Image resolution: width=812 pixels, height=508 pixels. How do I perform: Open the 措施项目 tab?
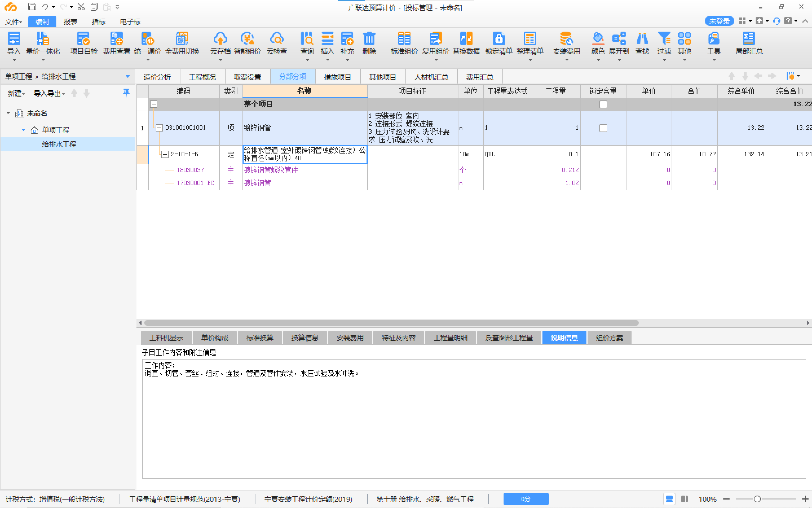[x=337, y=77]
